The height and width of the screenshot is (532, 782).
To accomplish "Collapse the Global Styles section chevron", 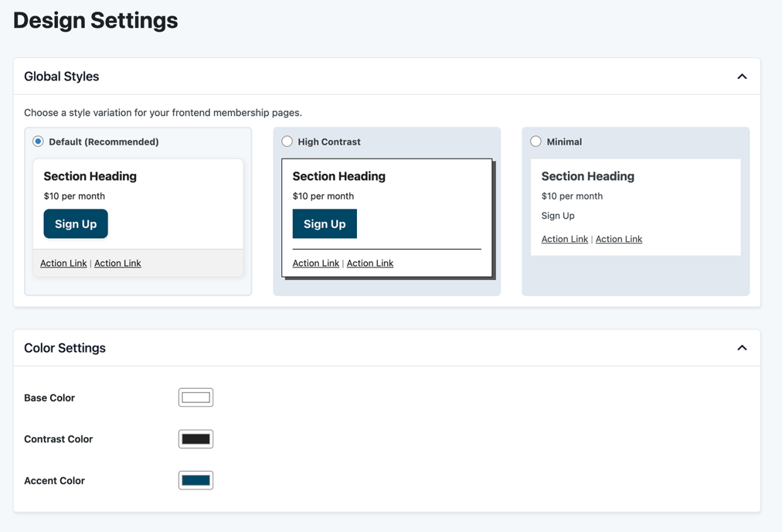I will point(741,76).
